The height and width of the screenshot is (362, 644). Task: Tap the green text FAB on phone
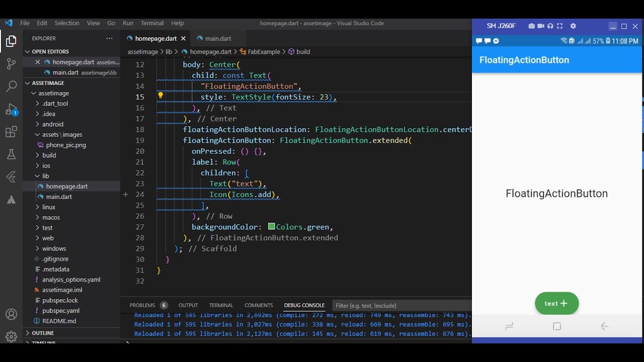coord(556,304)
